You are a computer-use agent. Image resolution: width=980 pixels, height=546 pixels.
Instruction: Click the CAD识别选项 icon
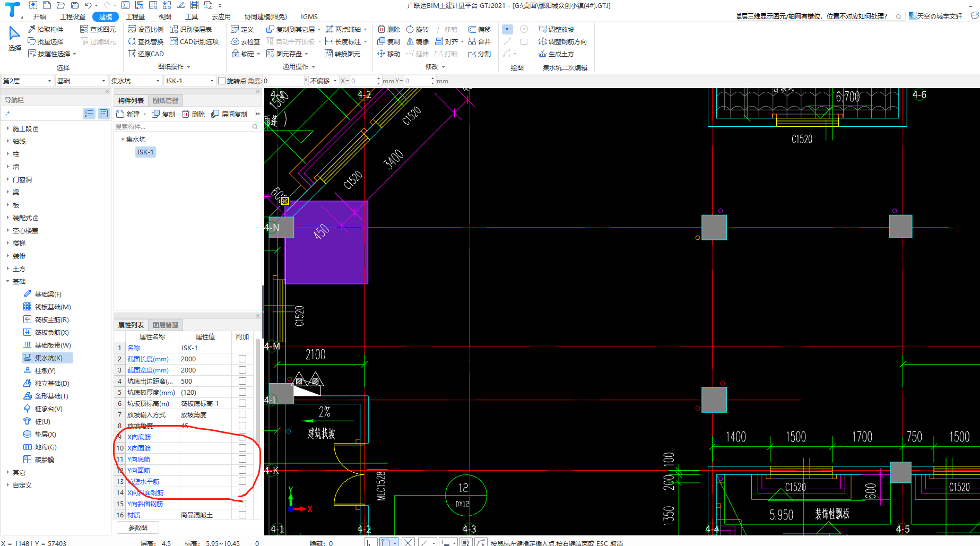[174, 41]
